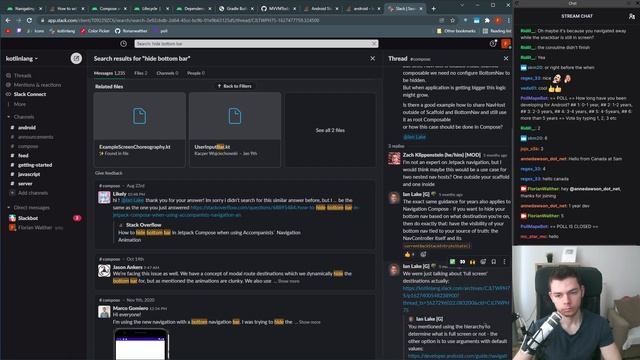Open Slack Connect in sidebar
Screen dimensions: 640x360
tap(30, 94)
